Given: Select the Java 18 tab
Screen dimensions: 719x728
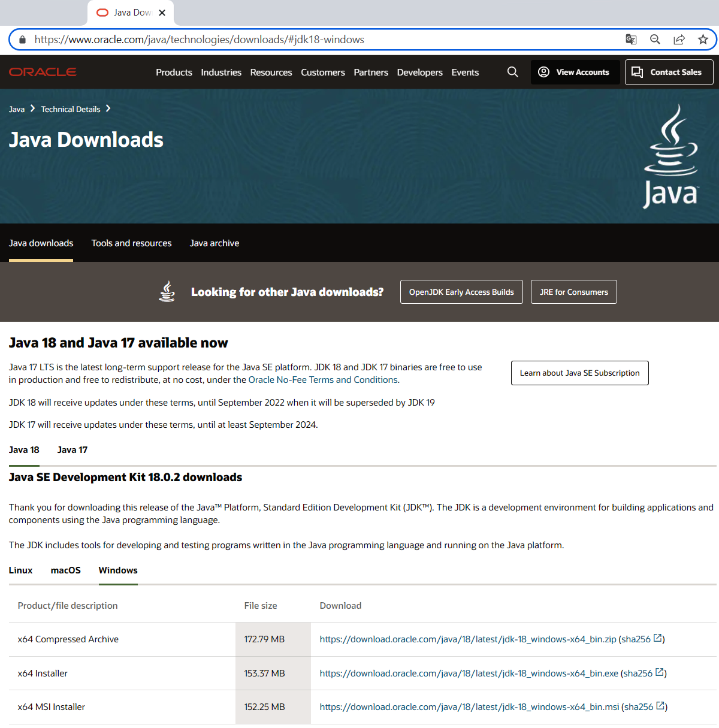Looking at the screenshot, I should point(24,450).
